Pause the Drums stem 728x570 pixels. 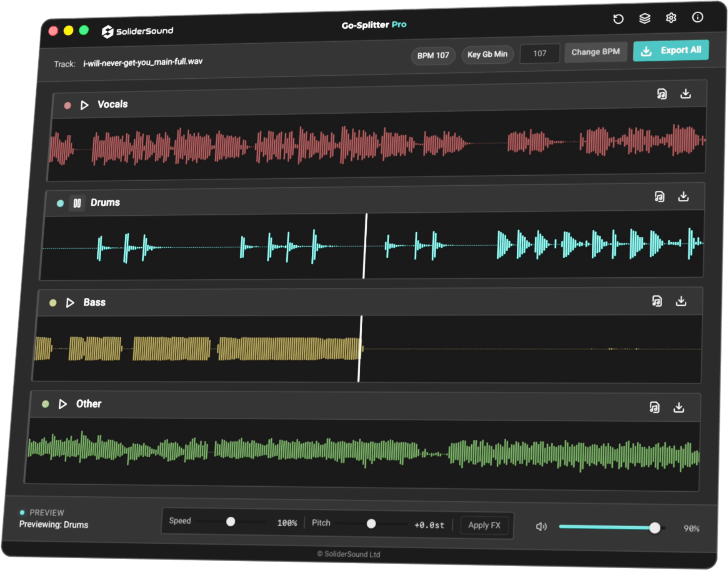(77, 203)
